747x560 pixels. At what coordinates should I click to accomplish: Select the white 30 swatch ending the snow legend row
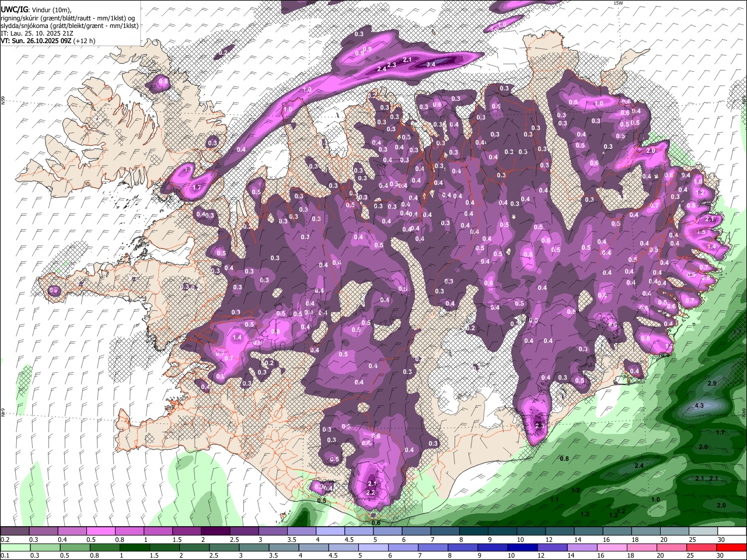pyautogui.click(x=732, y=531)
